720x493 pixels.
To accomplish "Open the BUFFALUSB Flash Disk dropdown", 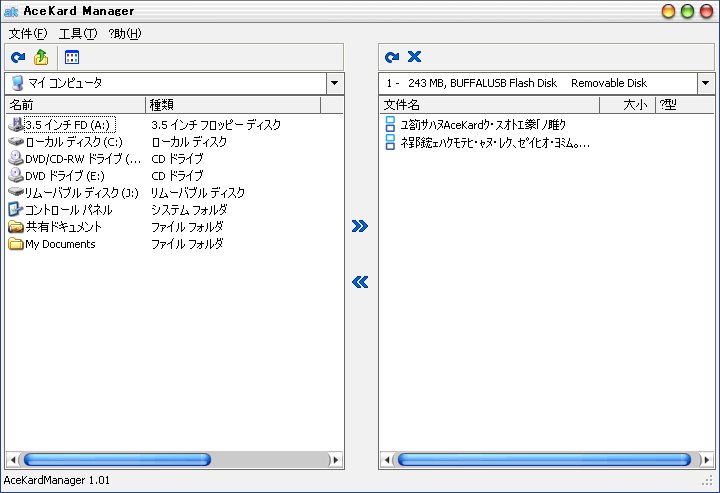I will [705, 83].
